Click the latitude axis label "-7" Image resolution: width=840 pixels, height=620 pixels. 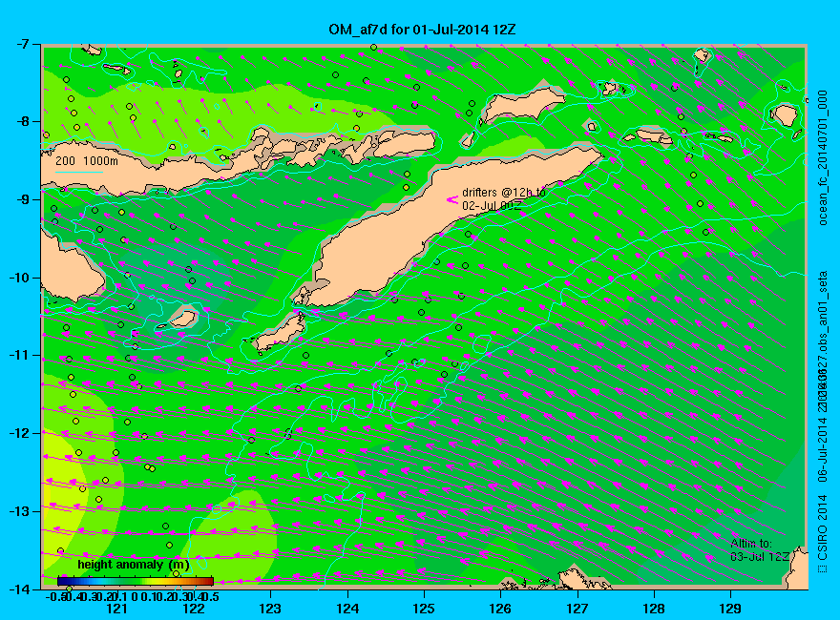point(23,45)
